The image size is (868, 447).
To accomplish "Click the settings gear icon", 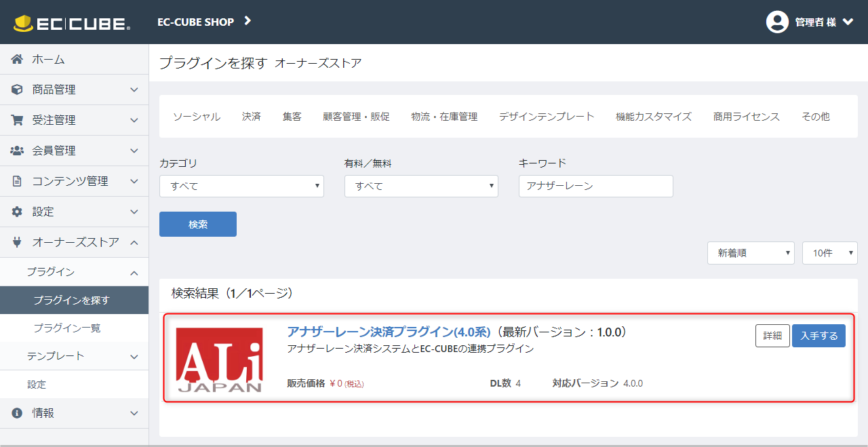I will click(x=17, y=212).
